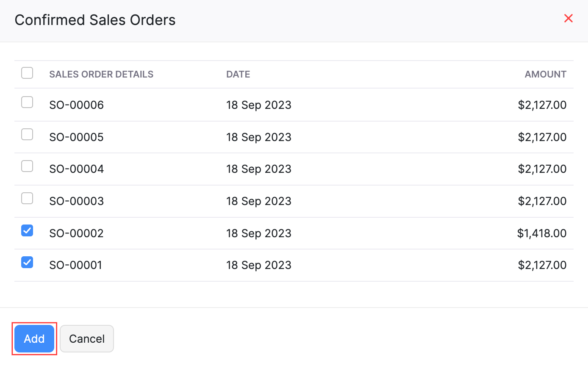Click the date for SO-00004
This screenshot has width=588, height=366.
(259, 169)
